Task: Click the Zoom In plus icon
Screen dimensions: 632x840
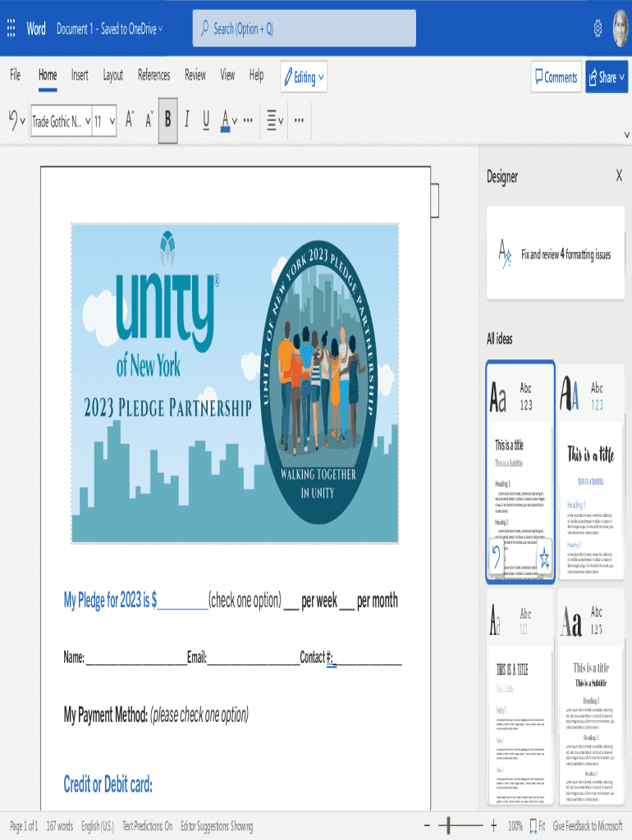Action: coord(493,826)
